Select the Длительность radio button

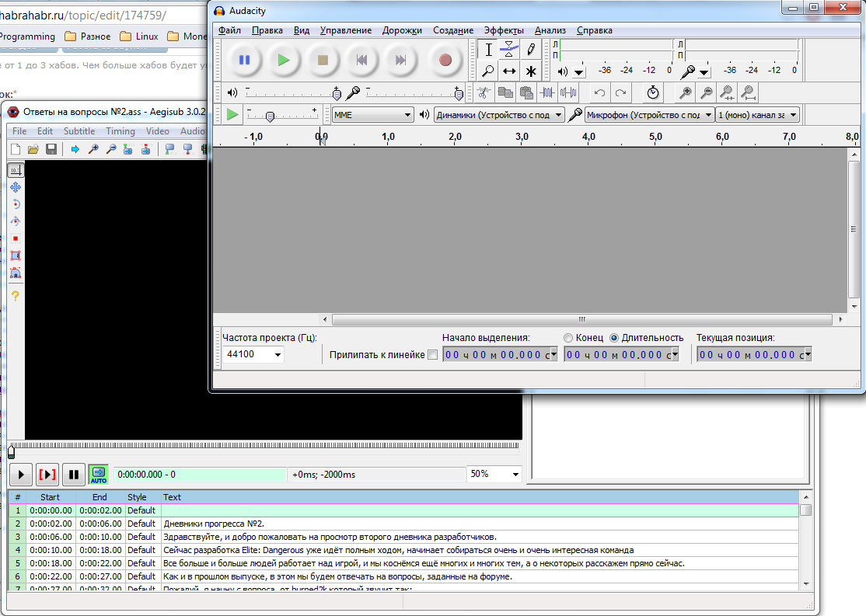[613, 338]
